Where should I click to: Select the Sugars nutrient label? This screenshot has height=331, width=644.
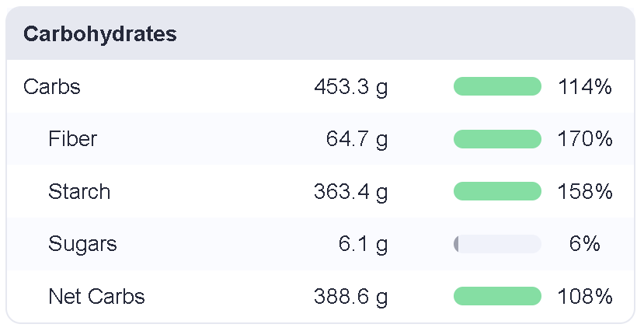(82, 244)
